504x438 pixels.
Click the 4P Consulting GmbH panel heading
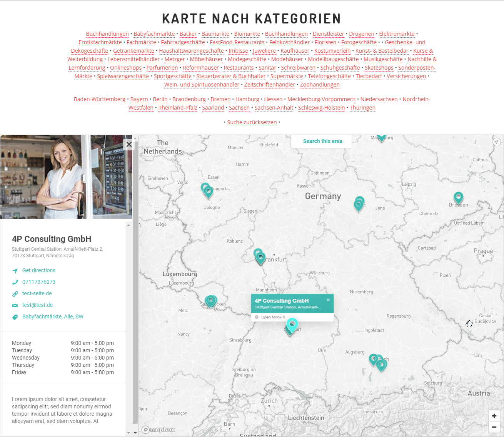[52, 239]
